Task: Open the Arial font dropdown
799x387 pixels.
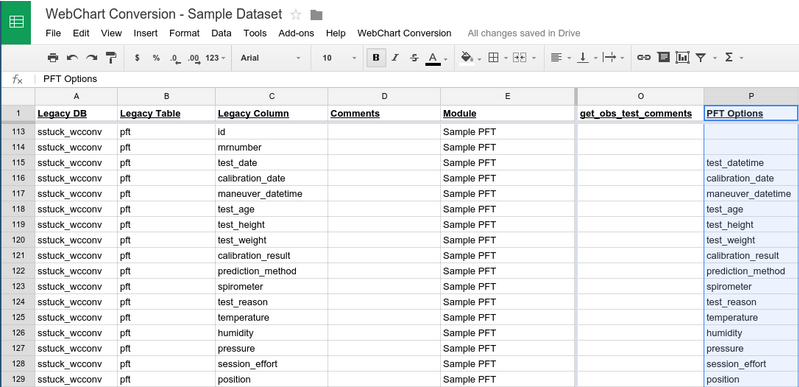Action: [271, 58]
